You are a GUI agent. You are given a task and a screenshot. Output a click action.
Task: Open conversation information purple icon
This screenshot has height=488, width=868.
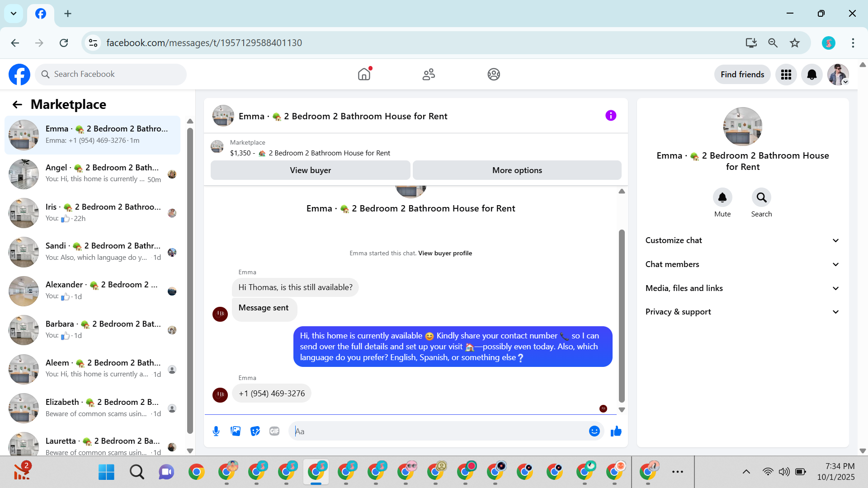pyautogui.click(x=611, y=116)
